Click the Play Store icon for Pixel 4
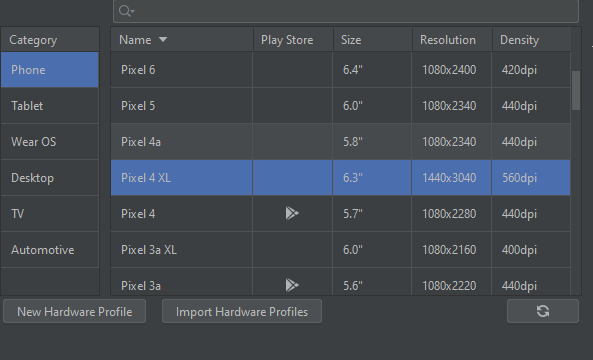The image size is (593, 360). (292, 213)
